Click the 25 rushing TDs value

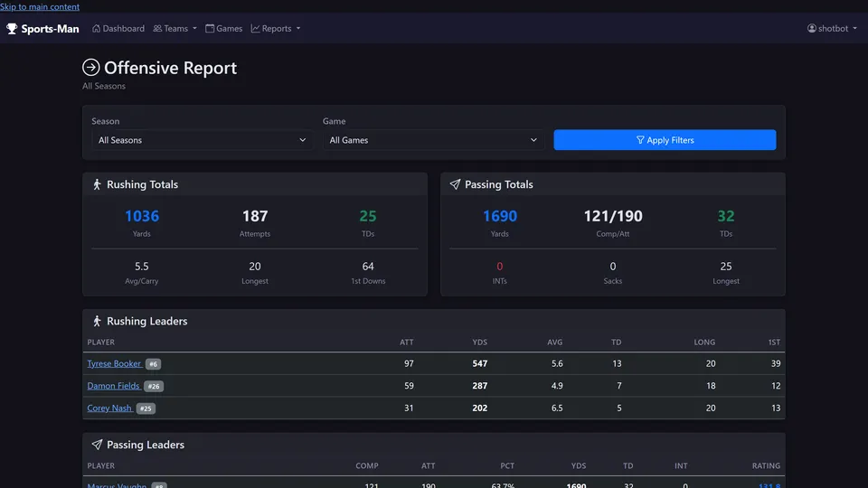368,216
